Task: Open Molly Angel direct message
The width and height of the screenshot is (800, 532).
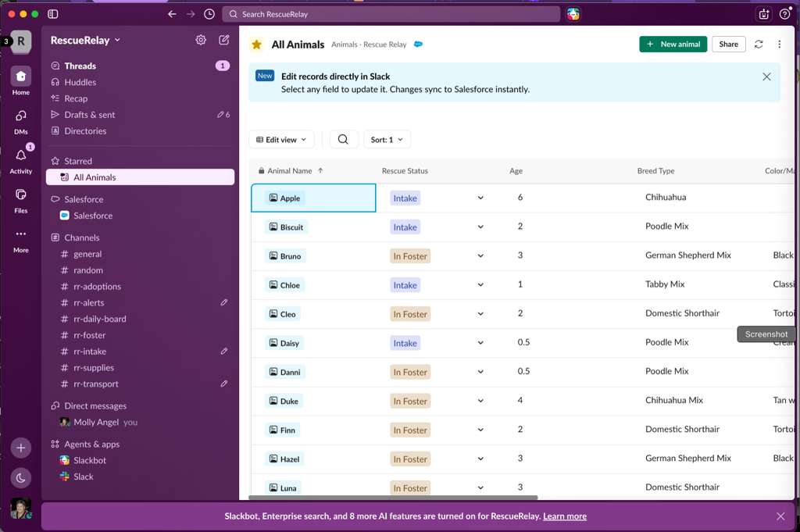Action: (x=140, y=422)
